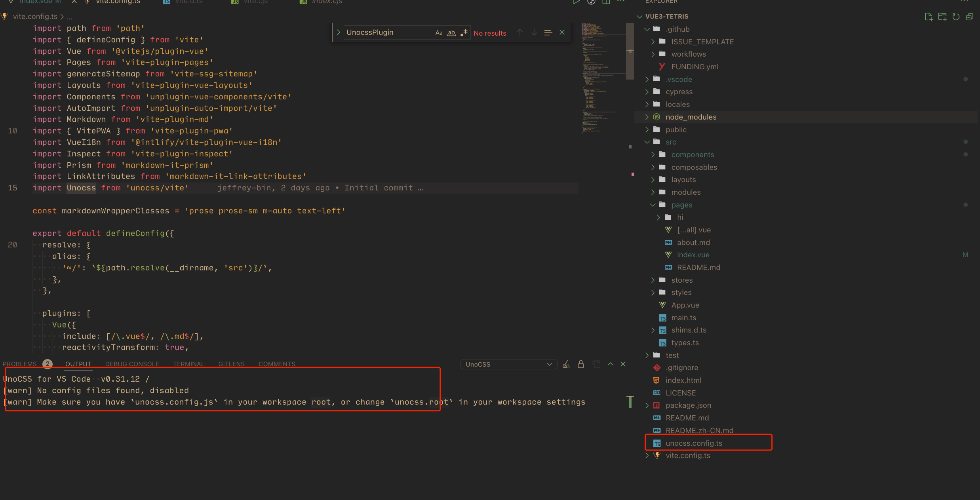Open editor split layout icon
This screenshot has height=500, width=980.
click(606, 2)
